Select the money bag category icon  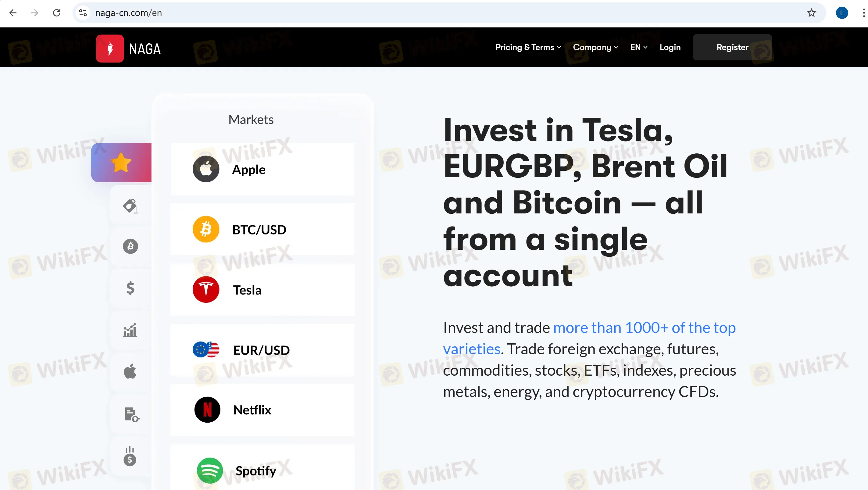click(130, 456)
